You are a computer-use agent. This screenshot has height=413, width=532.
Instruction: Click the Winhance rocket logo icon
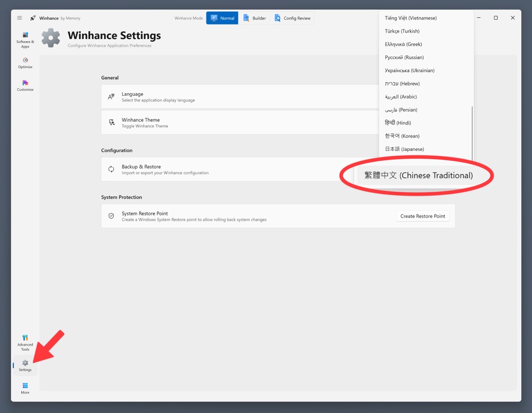tap(33, 18)
